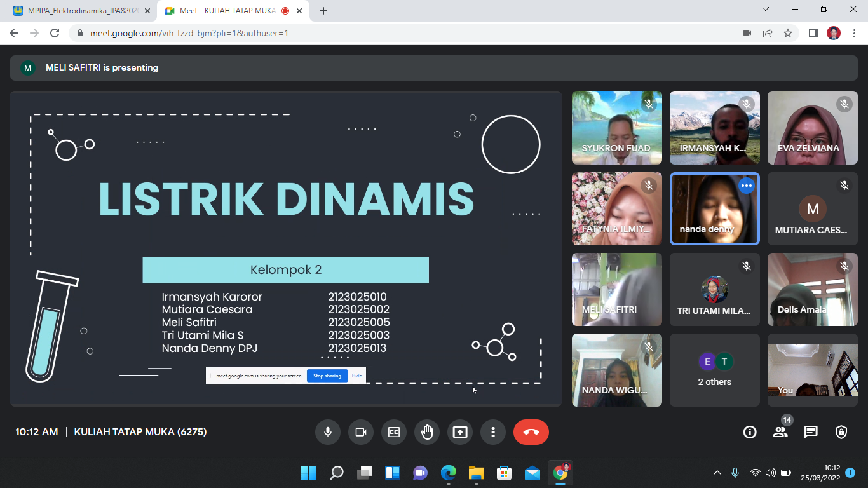The height and width of the screenshot is (488, 868).
Task: Open the more options three-dot menu
Action: 492,432
